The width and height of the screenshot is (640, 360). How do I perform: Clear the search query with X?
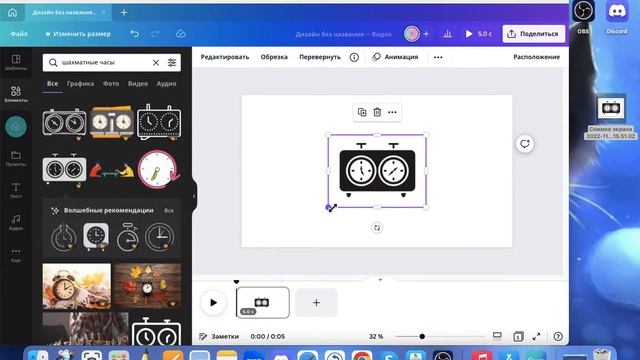(156, 62)
